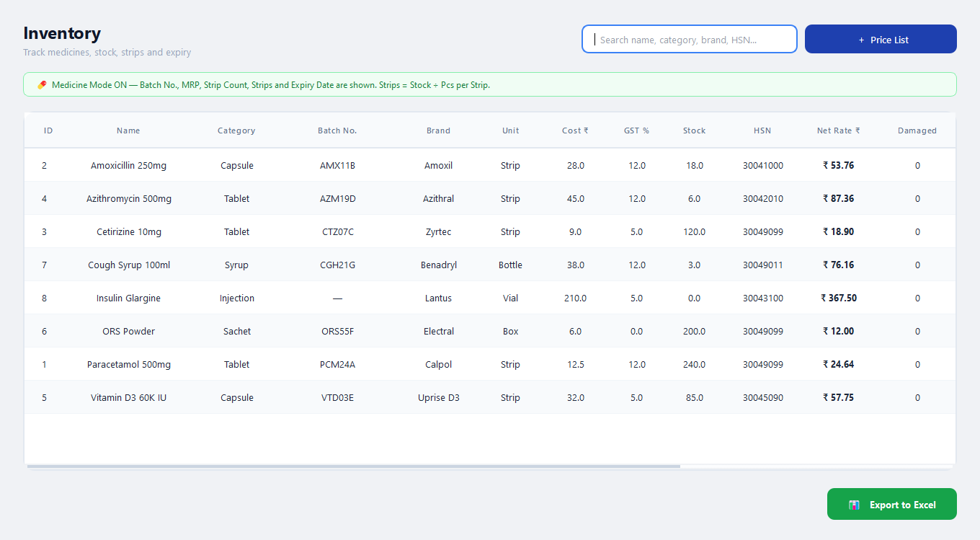Click HSN code 30043100
Viewport: 980px width, 540px height.
tap(762, 298)
